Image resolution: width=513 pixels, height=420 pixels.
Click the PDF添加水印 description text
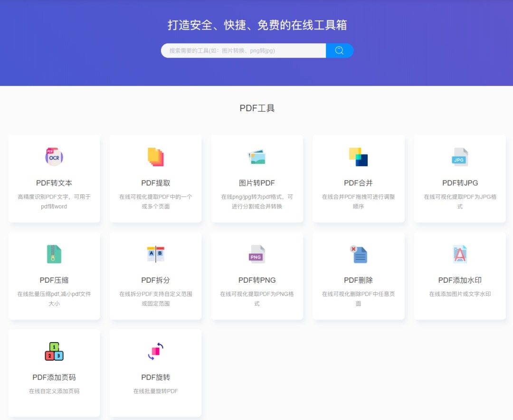[460, 294]
